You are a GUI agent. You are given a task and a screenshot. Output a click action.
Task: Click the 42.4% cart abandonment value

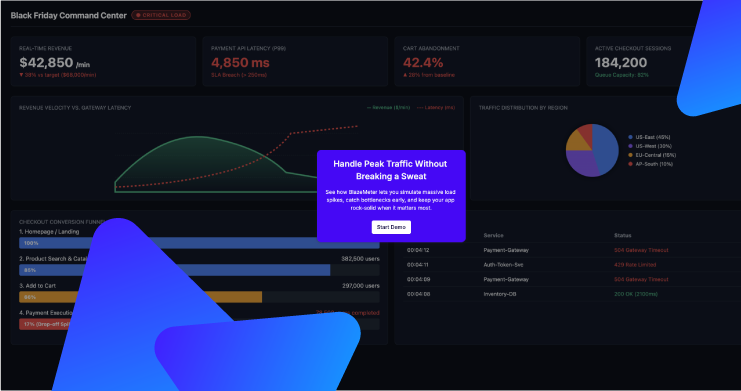coord(423,62)
